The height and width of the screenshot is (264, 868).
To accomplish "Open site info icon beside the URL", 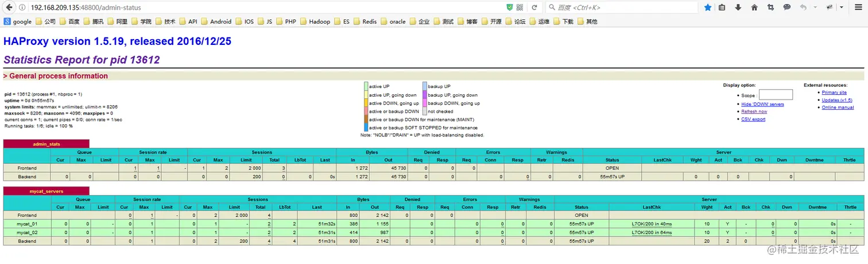I will point(22,7).
